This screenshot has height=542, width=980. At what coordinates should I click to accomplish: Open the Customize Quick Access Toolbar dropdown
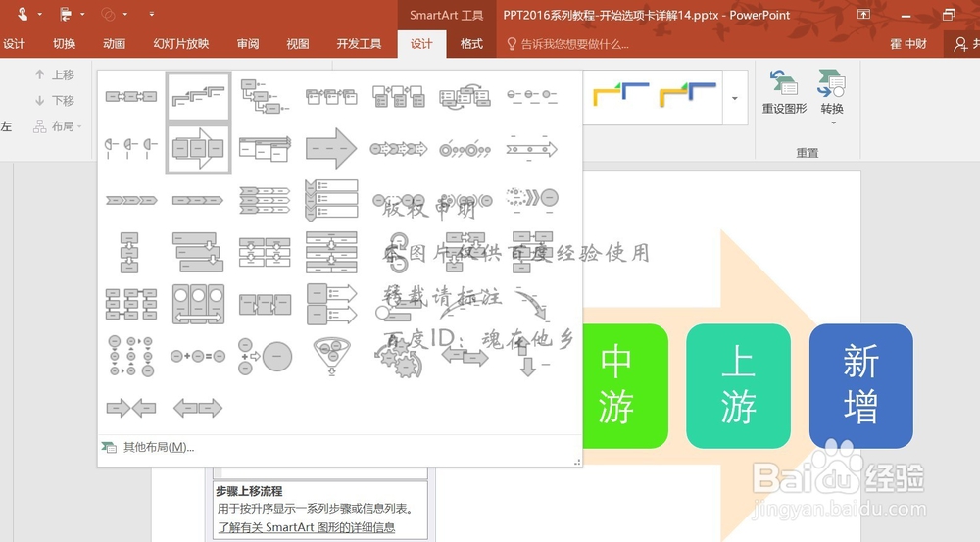(x=151, y=14)
